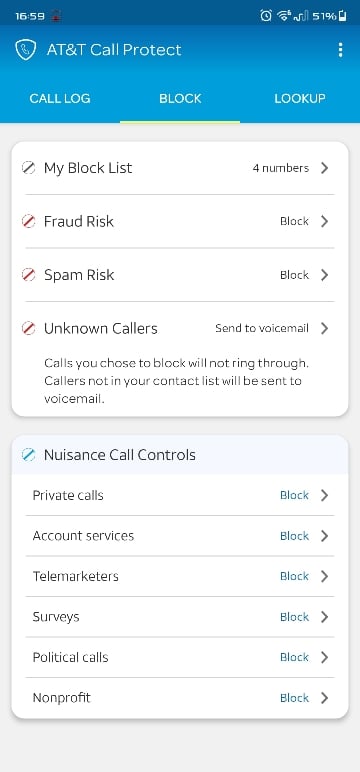This screenshot has width=360, height=772.
Task: Open Surveys call control row
Action: coord(180,617)
